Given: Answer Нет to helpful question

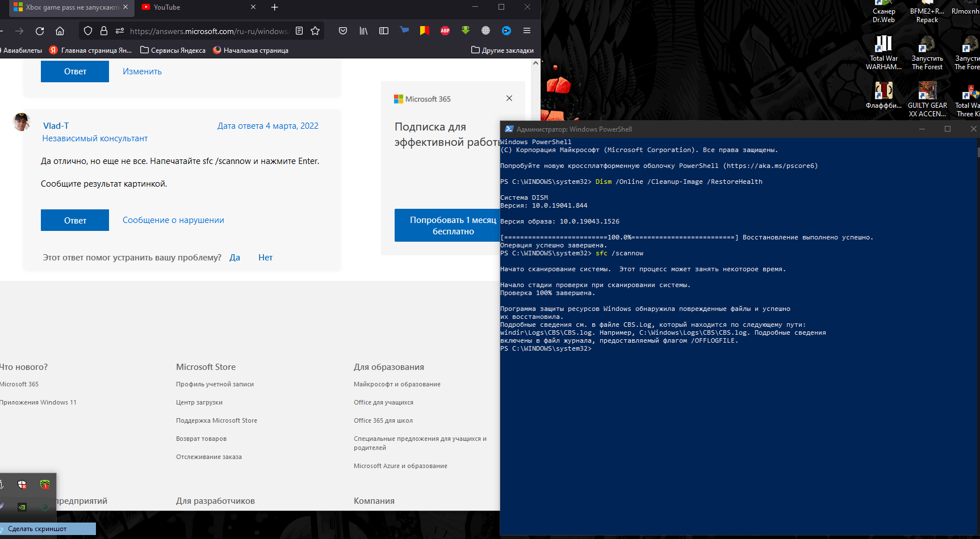Looking at the screenshot, I should click(x=265, y=258).
